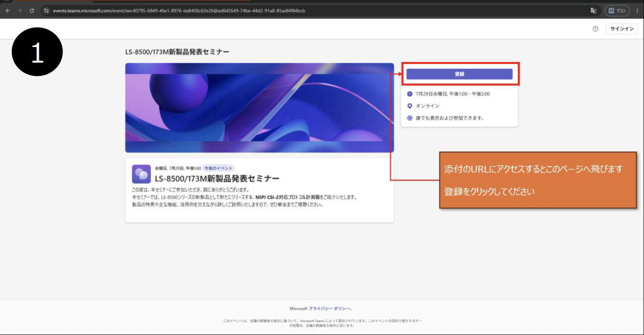
Task: Click the 水曜日, 7月29日, 午後1:00 date text
Action: point(178,168)
